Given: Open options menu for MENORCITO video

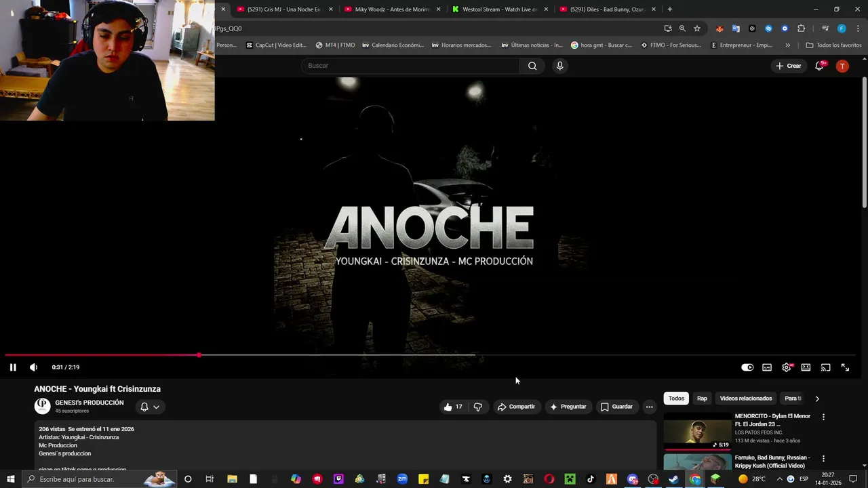Looking at the screenshot, I should tap(823, 418).
